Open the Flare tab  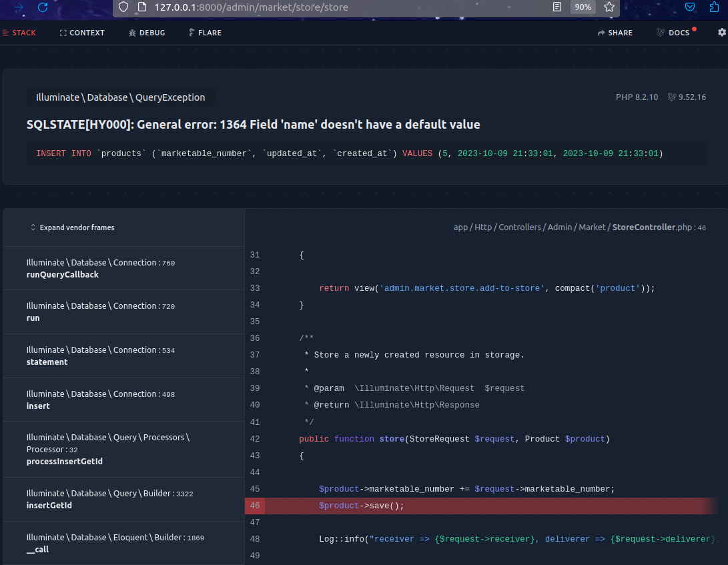[205, 33]
